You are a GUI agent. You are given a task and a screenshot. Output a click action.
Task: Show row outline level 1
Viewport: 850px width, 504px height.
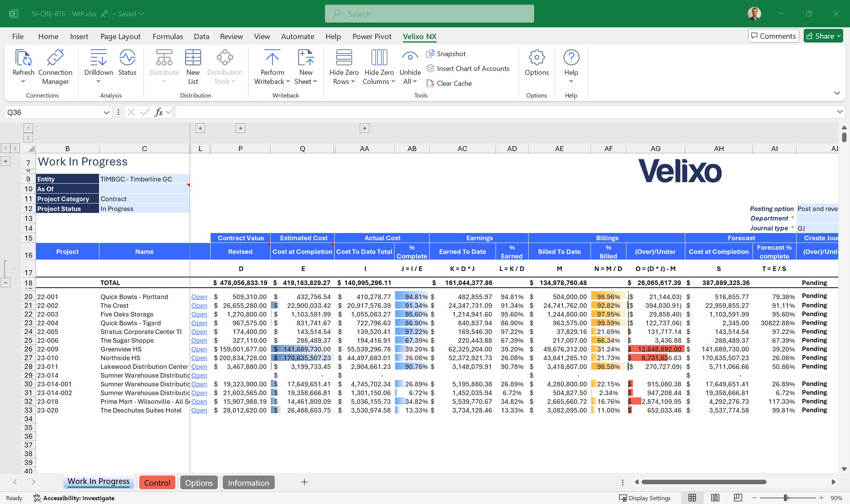6,148
